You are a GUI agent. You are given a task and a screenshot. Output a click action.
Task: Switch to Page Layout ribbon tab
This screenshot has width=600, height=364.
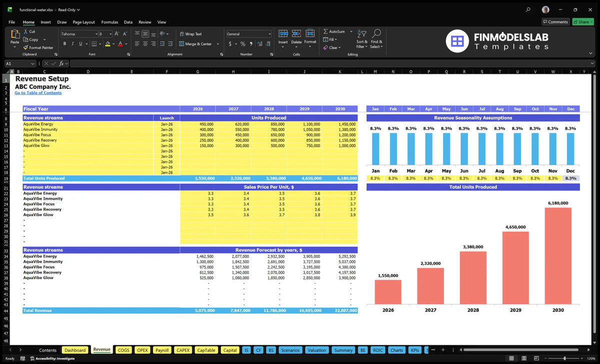pyautogui.click(x=83, y=22)
